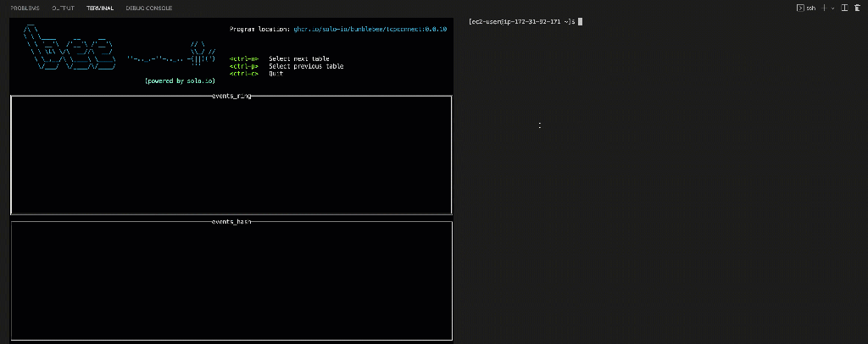Image resolution: width=868 pixels, height=344 pixels.
Task: Open the Debug Console tab
Action: (148, 8)
